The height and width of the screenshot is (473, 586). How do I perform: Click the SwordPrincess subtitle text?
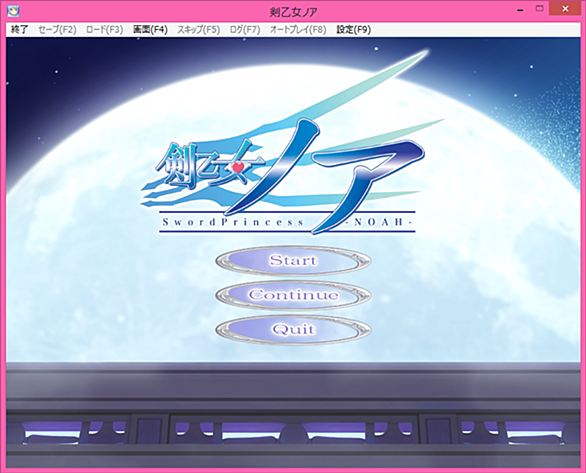point(233,222)
